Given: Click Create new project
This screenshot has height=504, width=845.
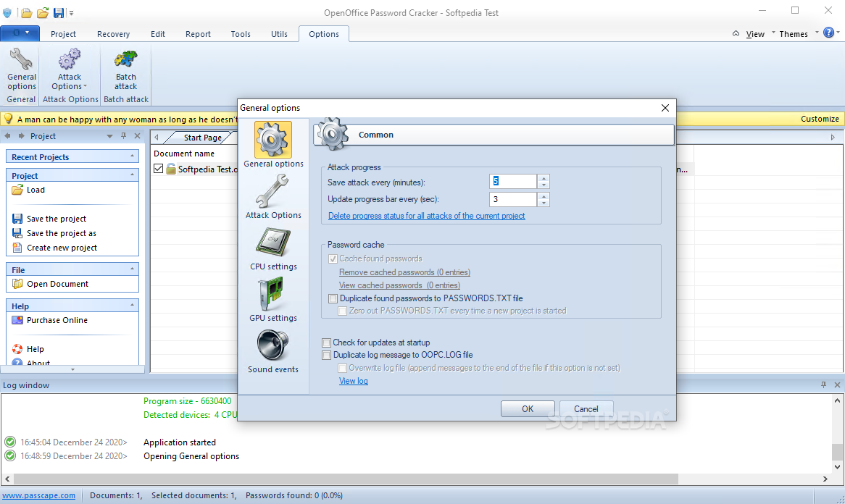Looking at the screenshot, I should pos(54,248).
